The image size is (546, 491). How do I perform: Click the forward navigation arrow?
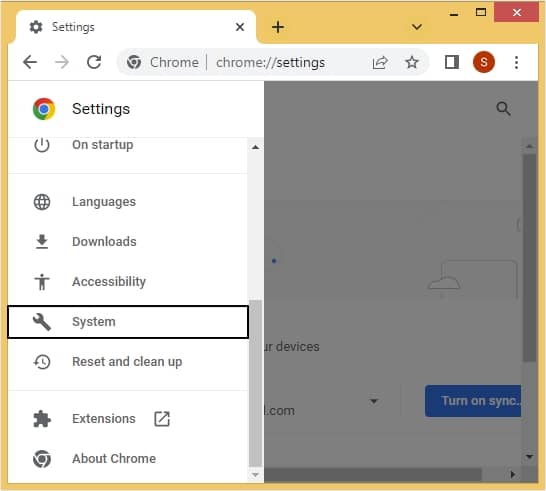pos(62,63)
